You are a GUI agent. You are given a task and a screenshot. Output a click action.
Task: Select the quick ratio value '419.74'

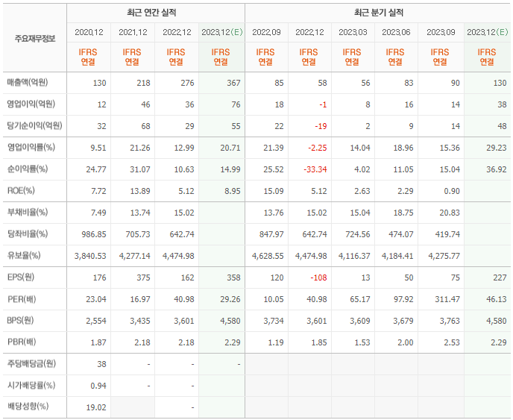(x=447, y=235)
